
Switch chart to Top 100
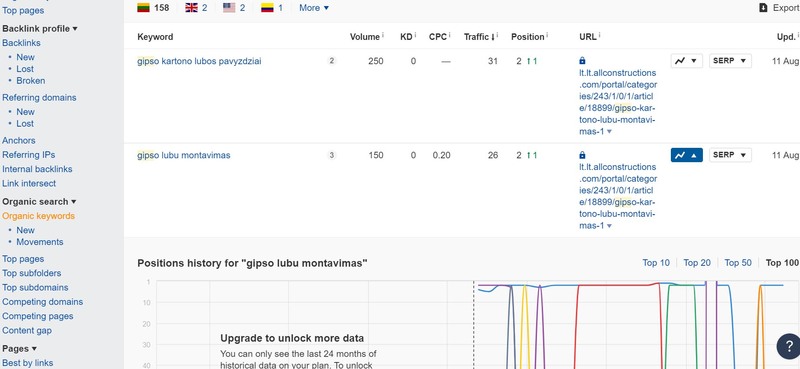(782, 263)
